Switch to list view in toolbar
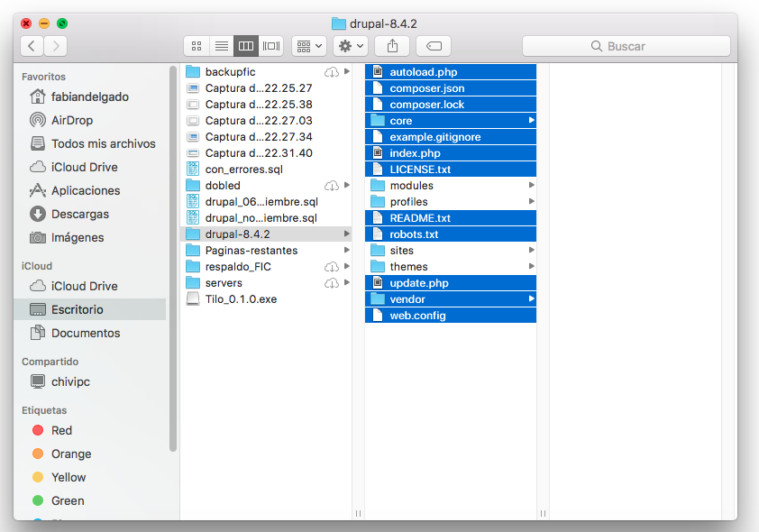The image size is (759, 532). coord(221,46)
